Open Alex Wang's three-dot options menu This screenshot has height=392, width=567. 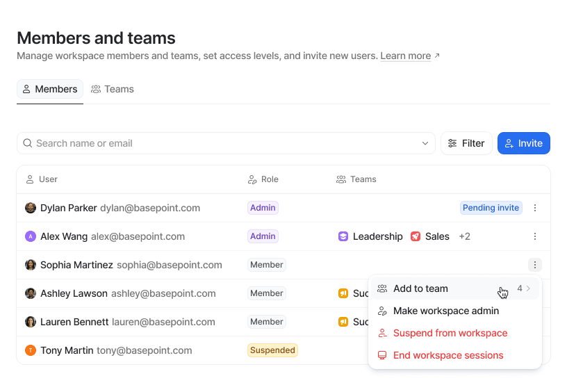pos(535,236)
